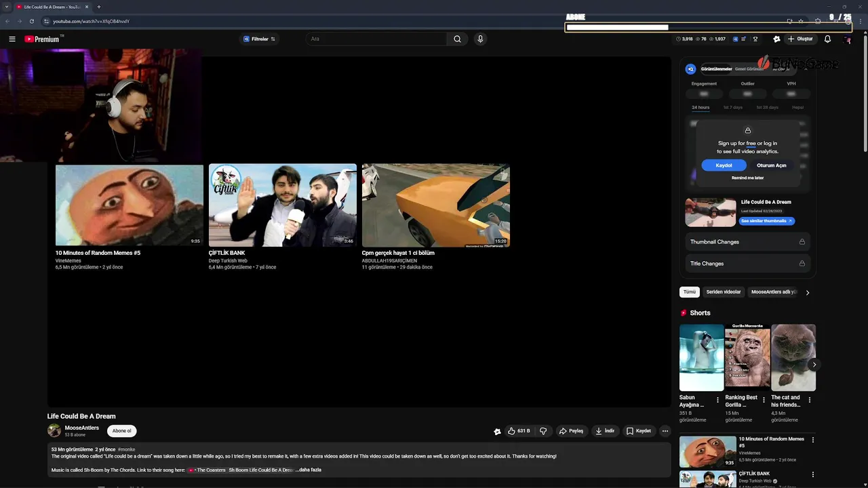Open options for ÇİFTLİK BANK sidebar video
This screenshot has width=868, height=488.
(813, 474)
